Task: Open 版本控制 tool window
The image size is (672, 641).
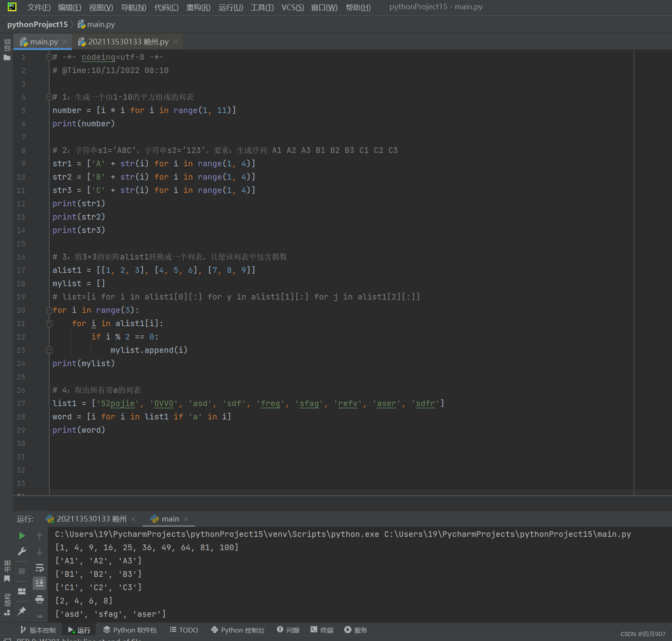Action: point(38,630)
